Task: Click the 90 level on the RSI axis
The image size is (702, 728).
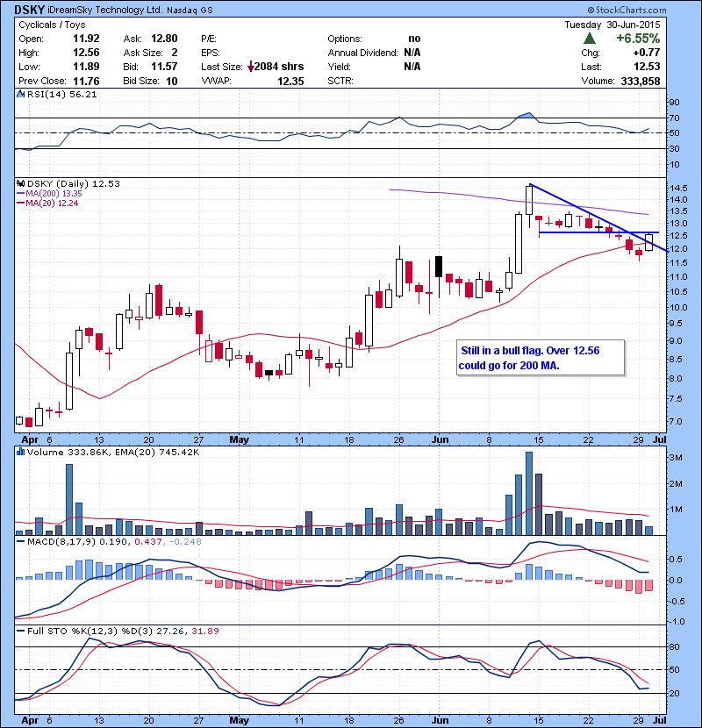Action: [x=674, y=102]
